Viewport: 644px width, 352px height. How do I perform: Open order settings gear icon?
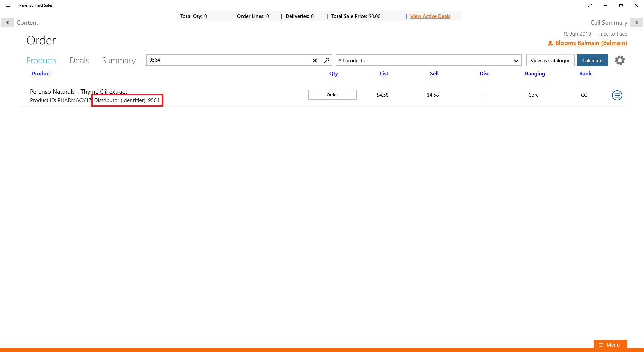tap(620, 60)
